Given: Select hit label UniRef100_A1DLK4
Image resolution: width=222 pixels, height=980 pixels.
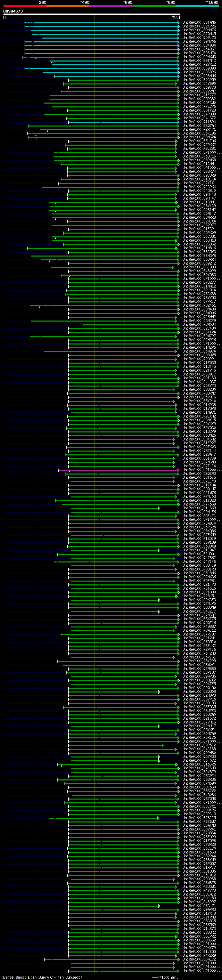Looking at the screenshot, I should [x=199, y=179].
